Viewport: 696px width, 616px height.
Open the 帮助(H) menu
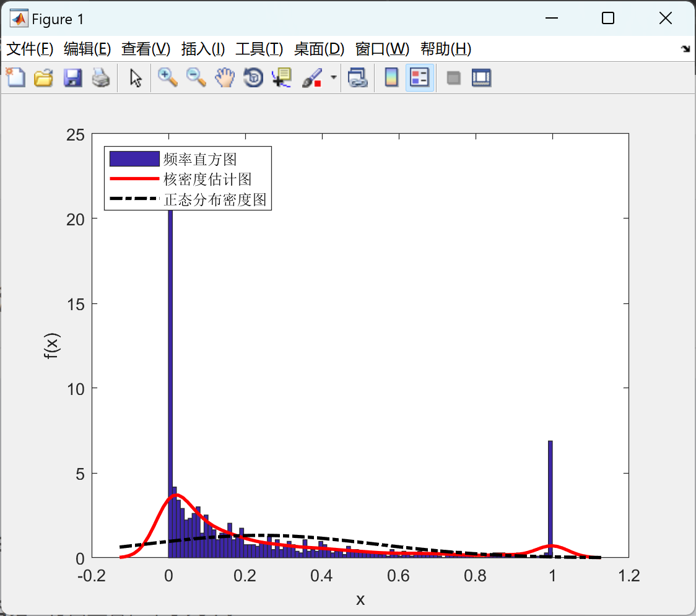click(446, 49)
